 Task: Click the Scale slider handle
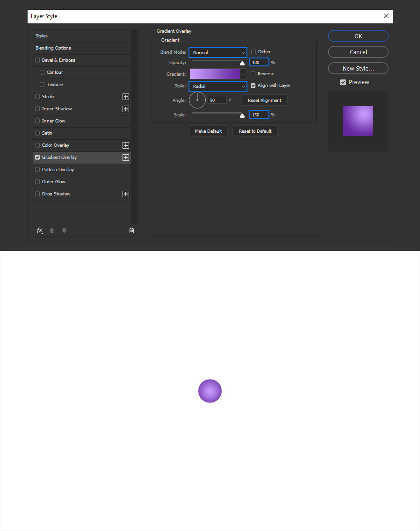pos(242,115)
